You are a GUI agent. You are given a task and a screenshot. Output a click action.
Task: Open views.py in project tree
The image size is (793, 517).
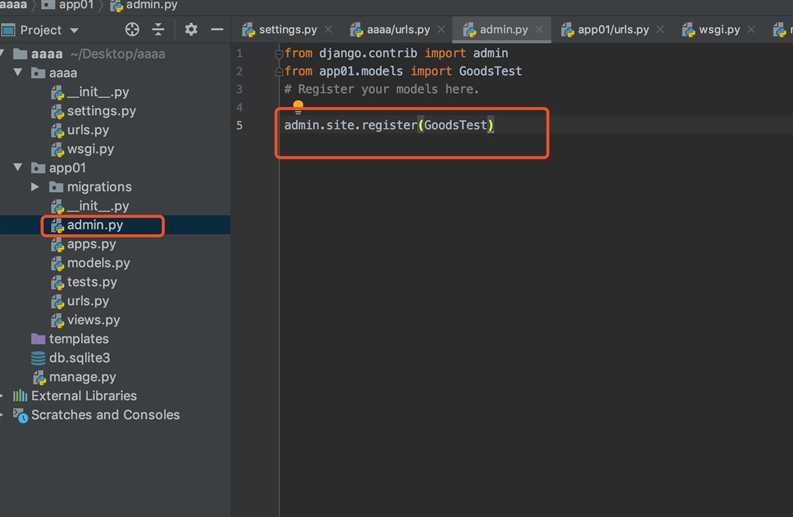point(93,320)
